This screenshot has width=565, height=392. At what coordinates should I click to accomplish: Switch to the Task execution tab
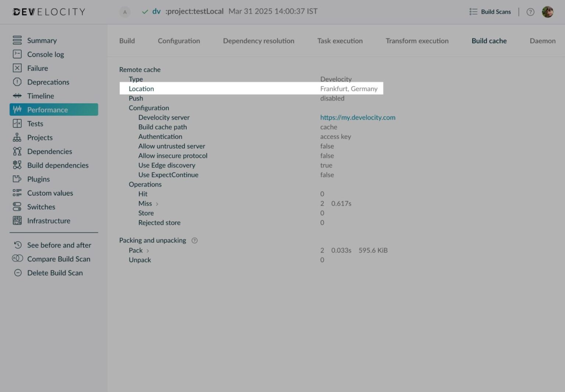pyautogui.click(x=340, y=41)
